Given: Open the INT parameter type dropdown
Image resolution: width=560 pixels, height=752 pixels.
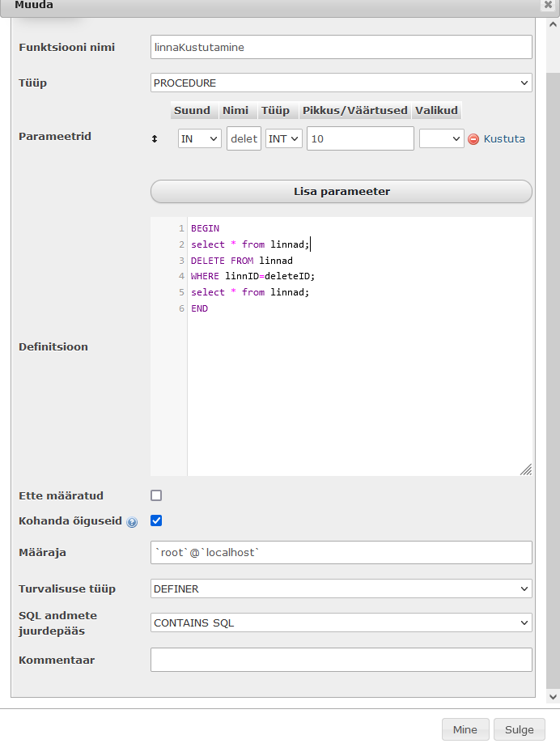Looking at the screenshot, I should click(284, 138).
